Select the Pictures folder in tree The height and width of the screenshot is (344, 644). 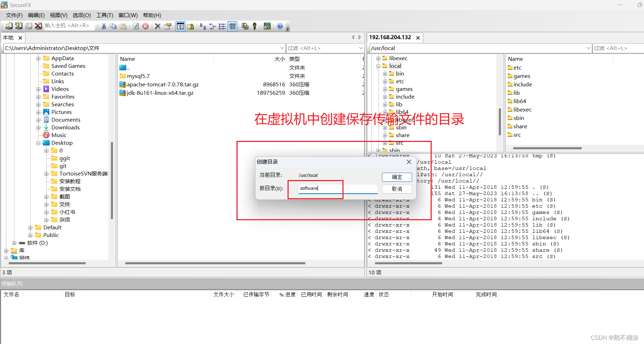(x=62, y=112)
